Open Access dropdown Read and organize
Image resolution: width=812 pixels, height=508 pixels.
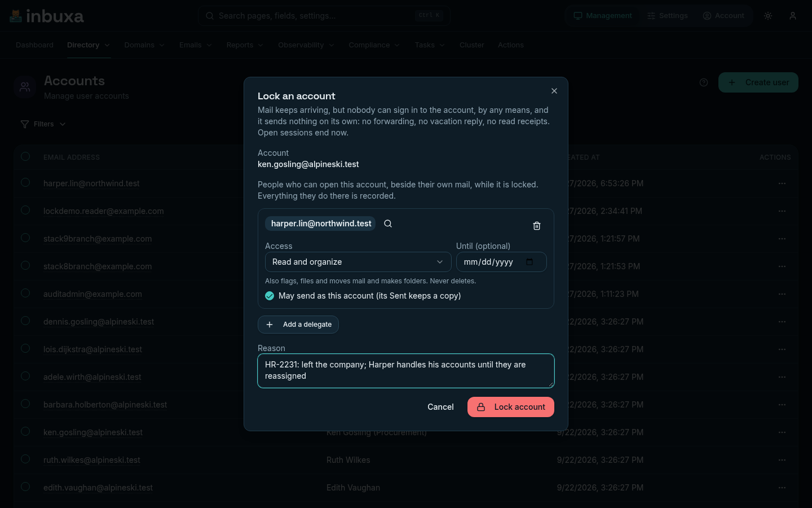click(358, 262)
